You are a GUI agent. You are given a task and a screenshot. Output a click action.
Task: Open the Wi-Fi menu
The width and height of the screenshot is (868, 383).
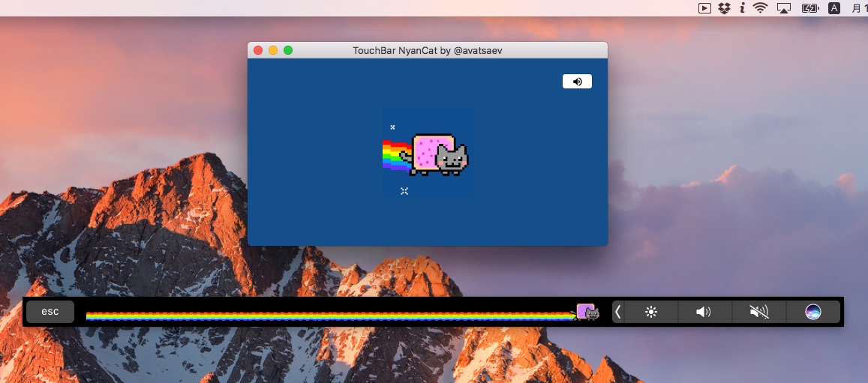tap(761, 8)
